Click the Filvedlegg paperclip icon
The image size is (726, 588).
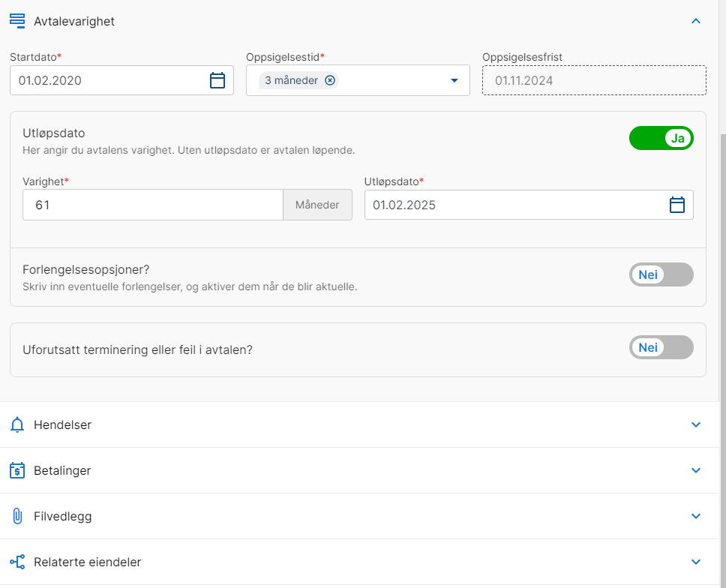coord(17,516)
